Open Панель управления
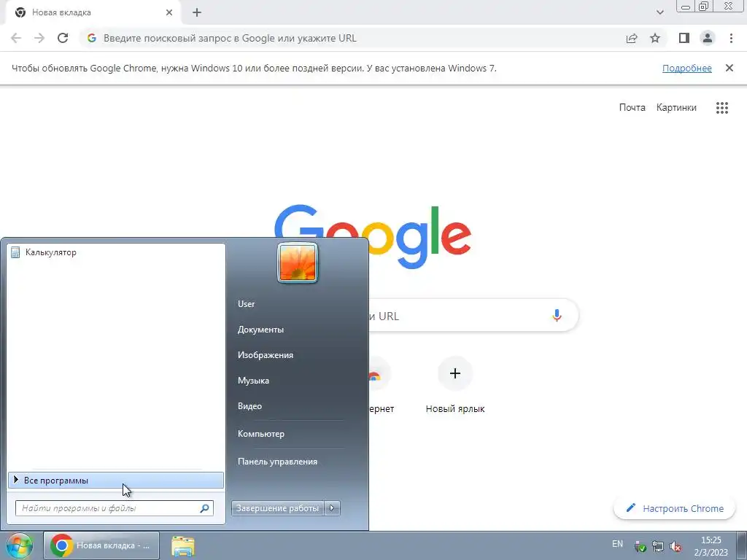Image resolution: width=747 pixels, height=560 pixels. (x=277, y=462)
